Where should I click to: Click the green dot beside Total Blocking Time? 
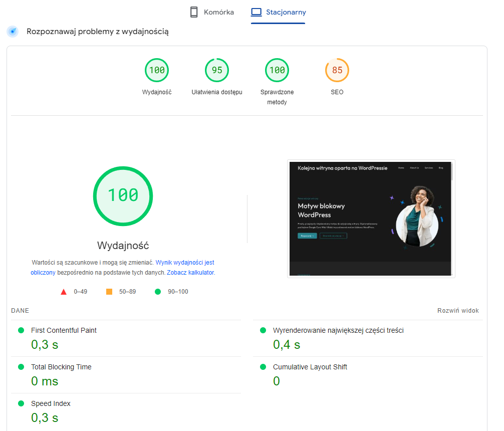click(21, 367)
